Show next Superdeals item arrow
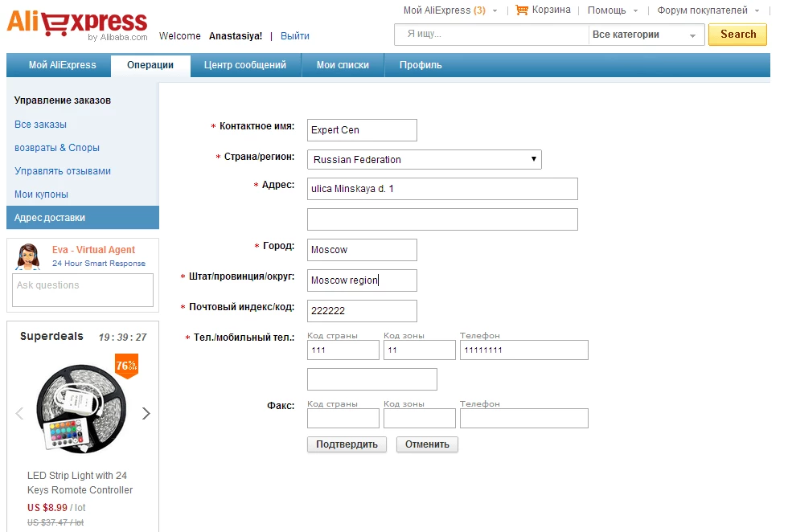 [146, 414]
